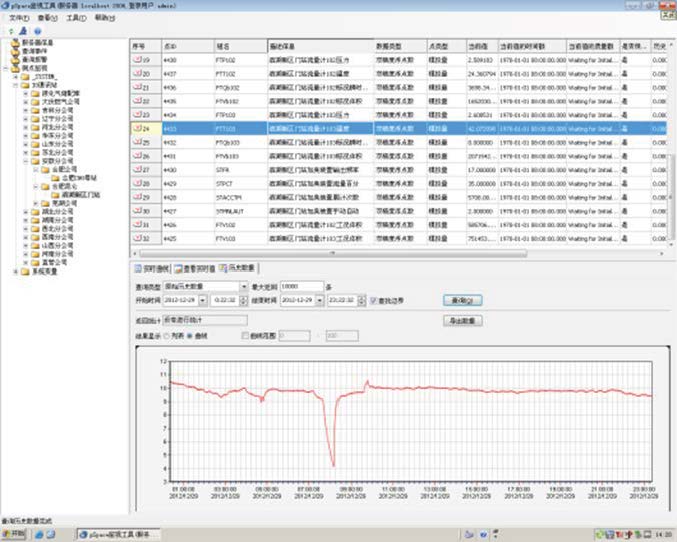Viewport: 677px width, 542px height.
Task: Click the max records field showing 10000
Action: (302, 286)
